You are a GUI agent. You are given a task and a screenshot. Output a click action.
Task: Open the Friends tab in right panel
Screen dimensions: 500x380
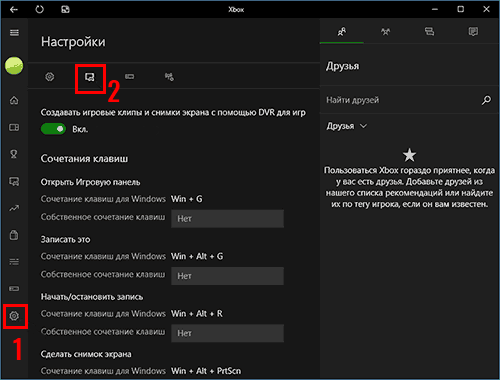342,32
